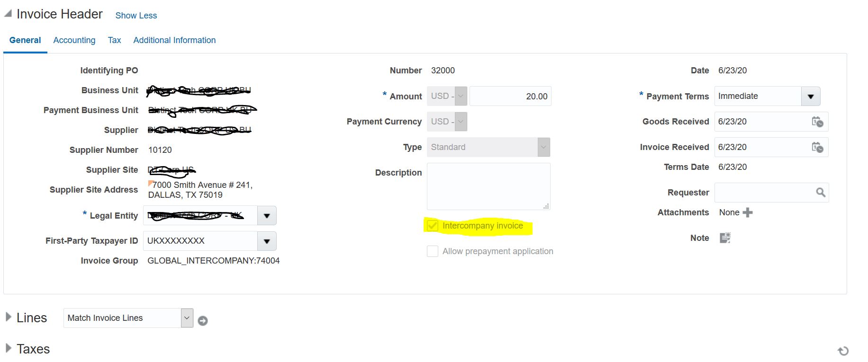Open the Additional Information tab
This screenshot has height=362, width=868.
click(x=174, y=40)
